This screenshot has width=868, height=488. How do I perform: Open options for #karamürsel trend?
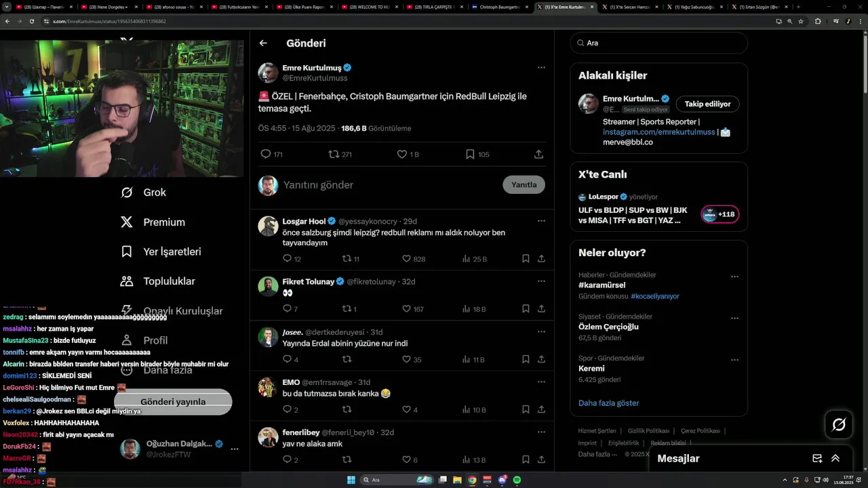[x=734, y=277]
